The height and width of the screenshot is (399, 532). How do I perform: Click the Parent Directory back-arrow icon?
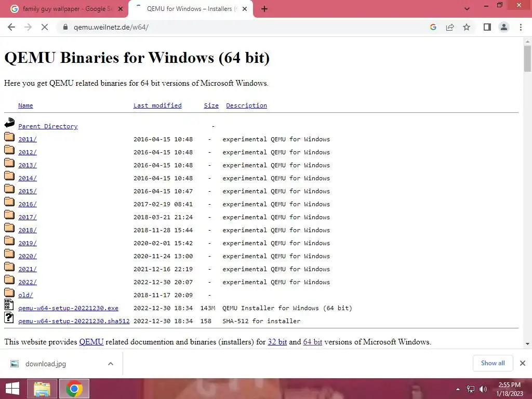9,123
